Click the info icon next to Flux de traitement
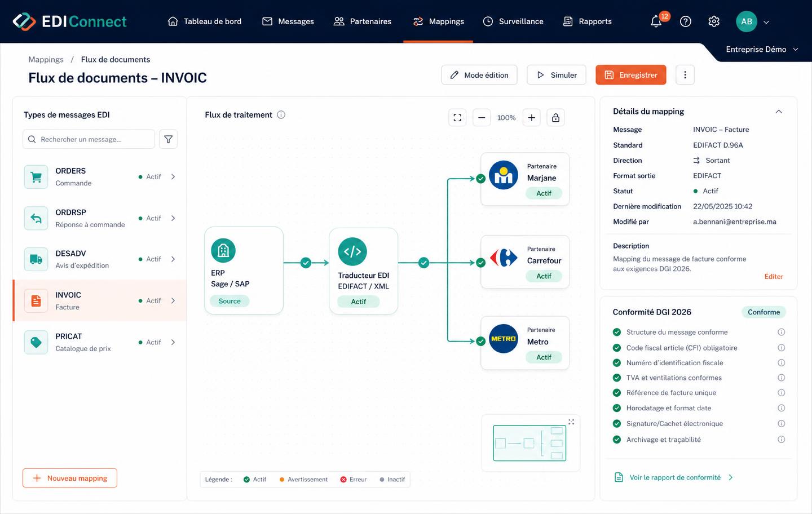 pyautogui.click(x=281, y=115)
